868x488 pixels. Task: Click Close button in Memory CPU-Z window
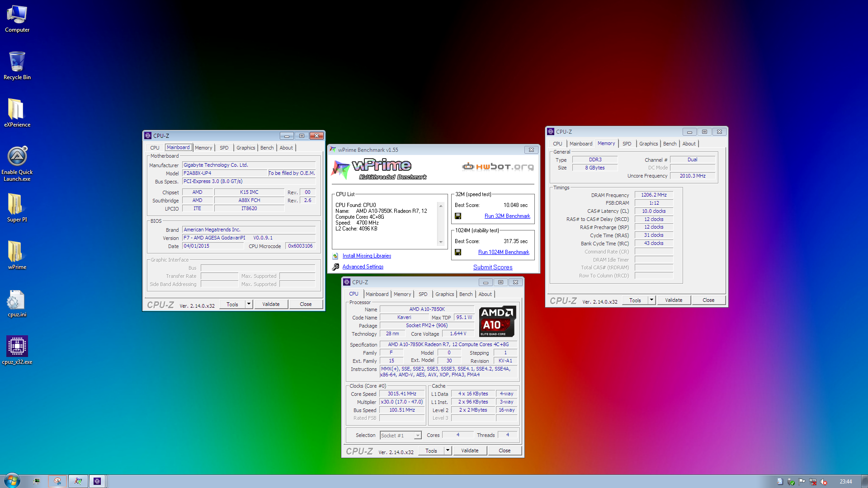pos(708,300)
